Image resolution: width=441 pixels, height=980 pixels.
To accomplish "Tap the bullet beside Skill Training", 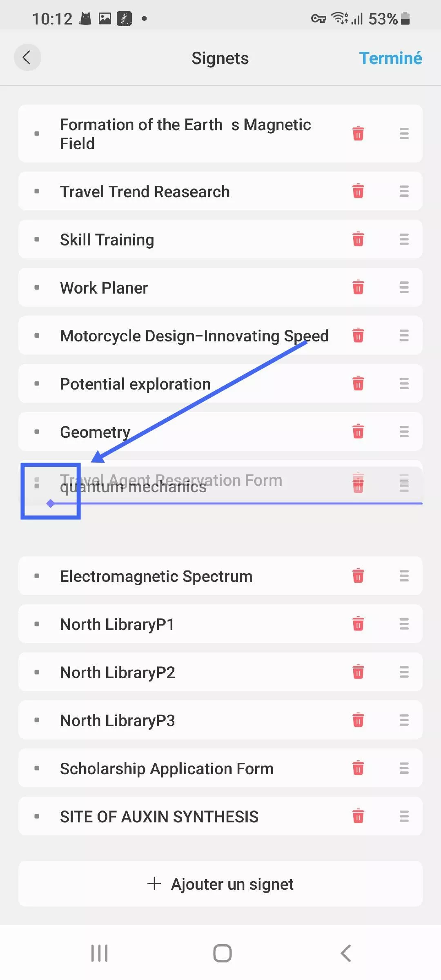I will coord(37,239).
